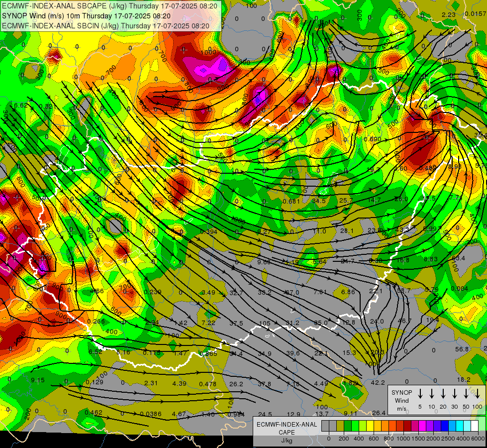Image resolution: width=487 pixels, height=448 pixels.
Task: Click the 37.8 value near the bottom
Action: 264,384
